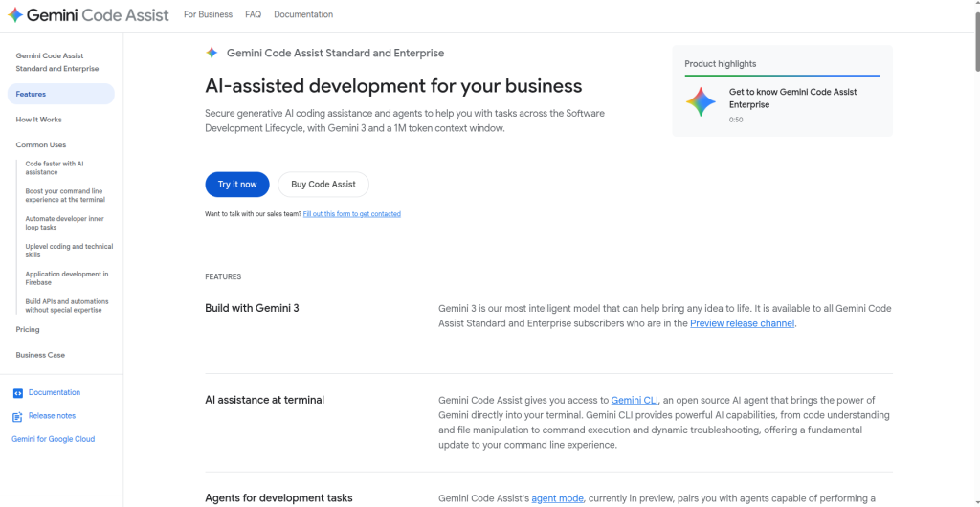Viewport: 980px width, 507px height.
Task: Open the Release notes link
Action: [52, 416]
